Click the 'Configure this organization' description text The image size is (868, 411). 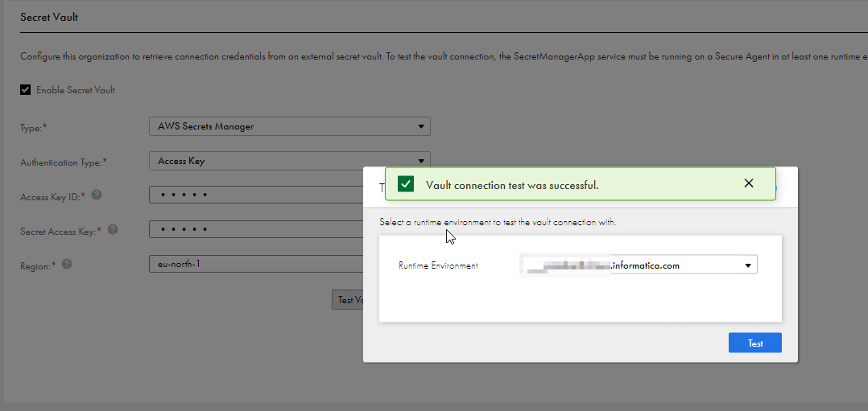[x=444, y=55]
